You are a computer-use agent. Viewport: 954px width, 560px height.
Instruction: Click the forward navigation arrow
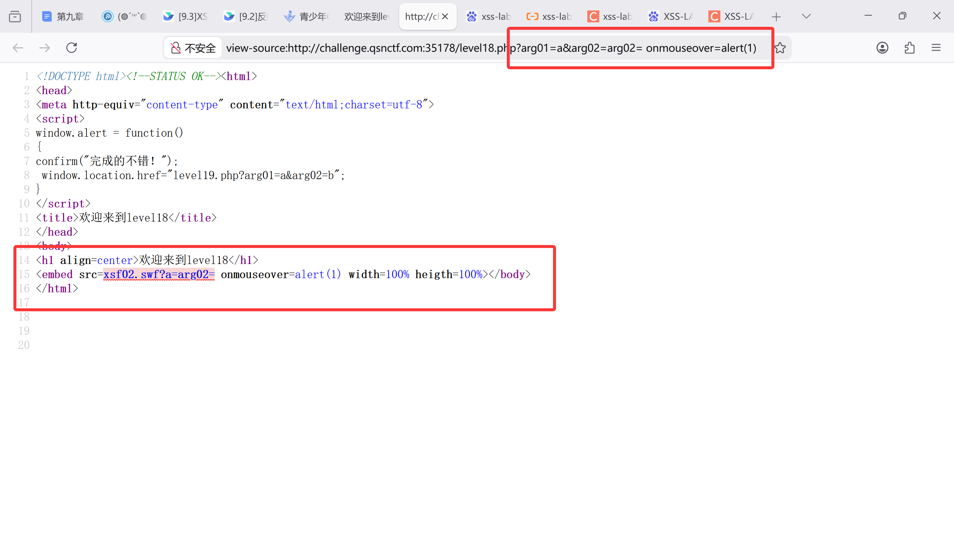click(45, 48)
